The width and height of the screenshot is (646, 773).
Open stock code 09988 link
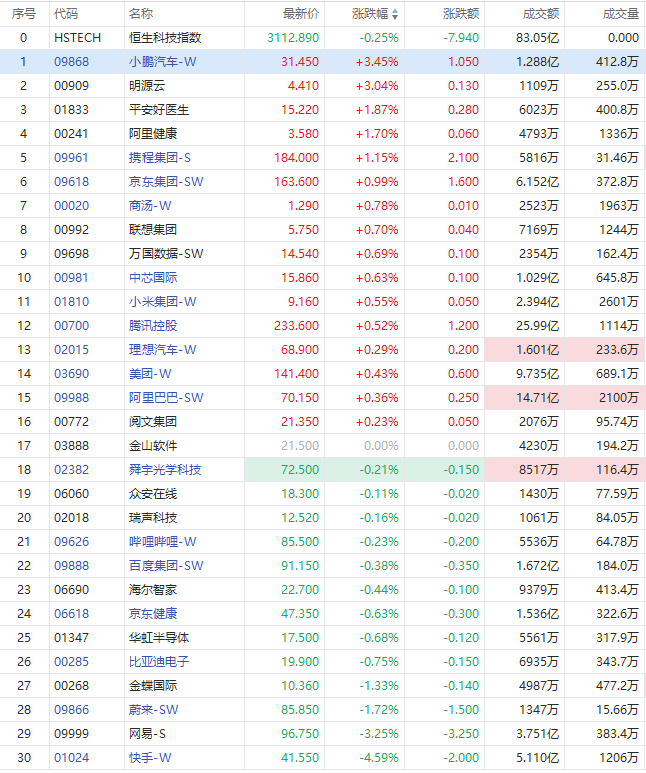pos(72,398)
